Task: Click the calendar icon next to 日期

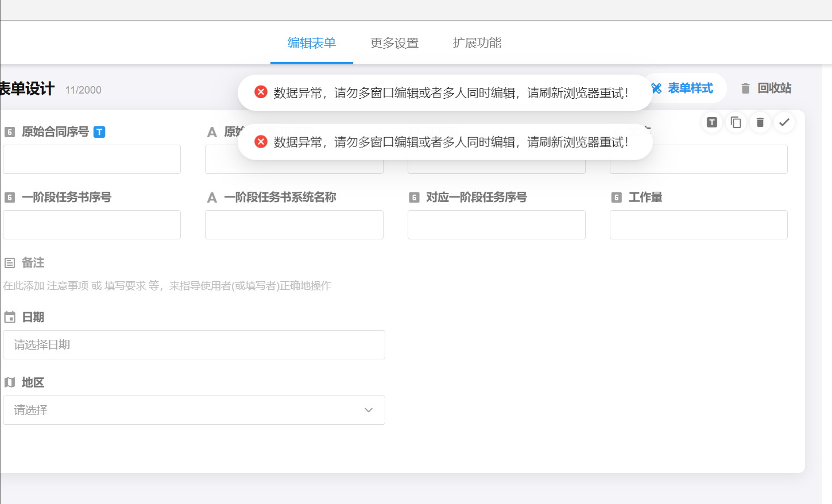Action: click(10, 317)
